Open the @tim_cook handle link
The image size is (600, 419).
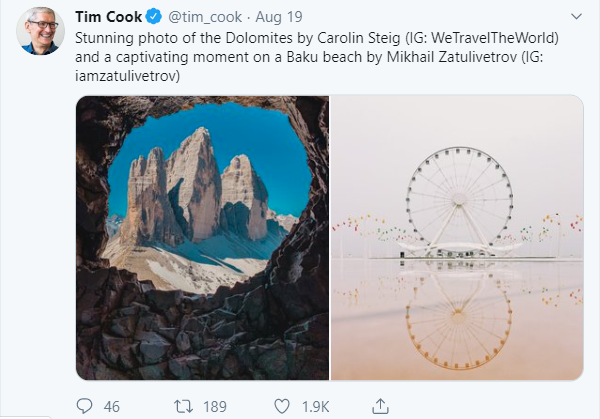click(x=205, y=17)
